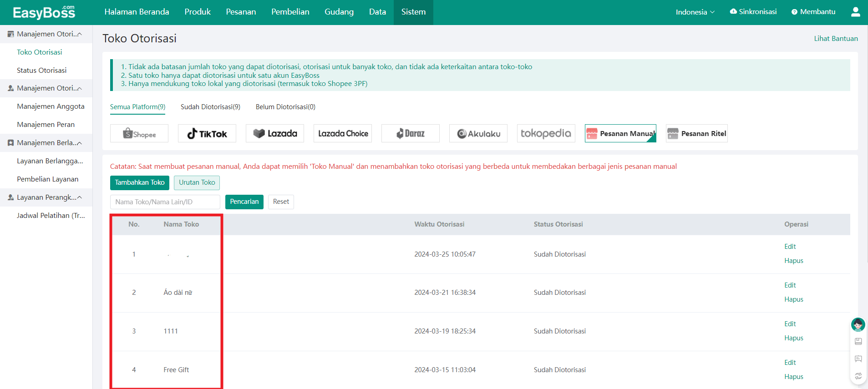Focus the Nama Toko/Nama Lain/ID search field
Viewport: 868px width, 389px height.
(165, 202)
